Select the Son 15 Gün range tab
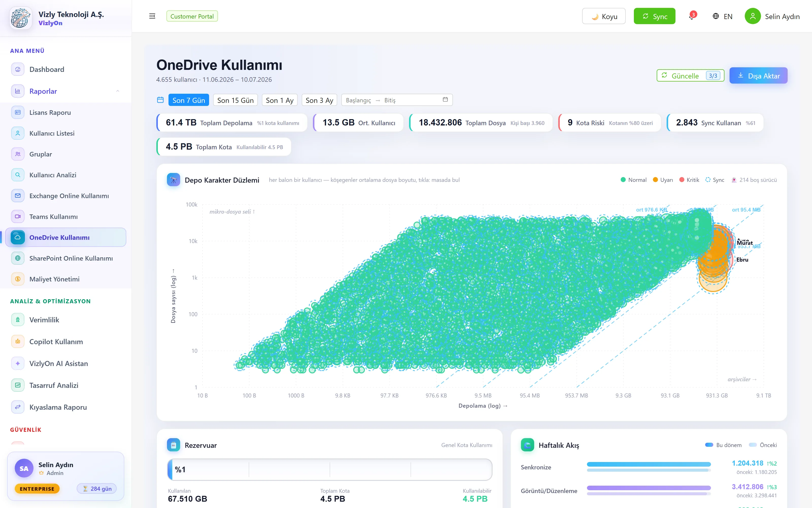Image resolution: width=812 pixels, height=508 pixels. 235,100
